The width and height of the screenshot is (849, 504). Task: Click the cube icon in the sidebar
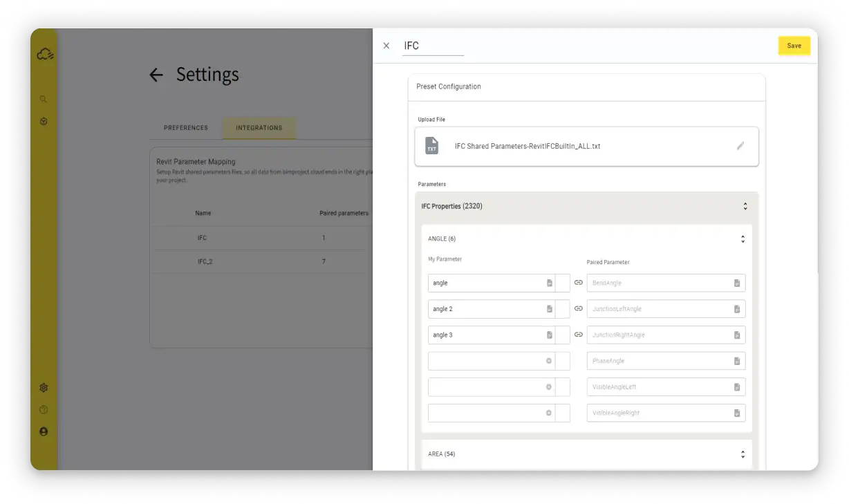coord(44,122)
